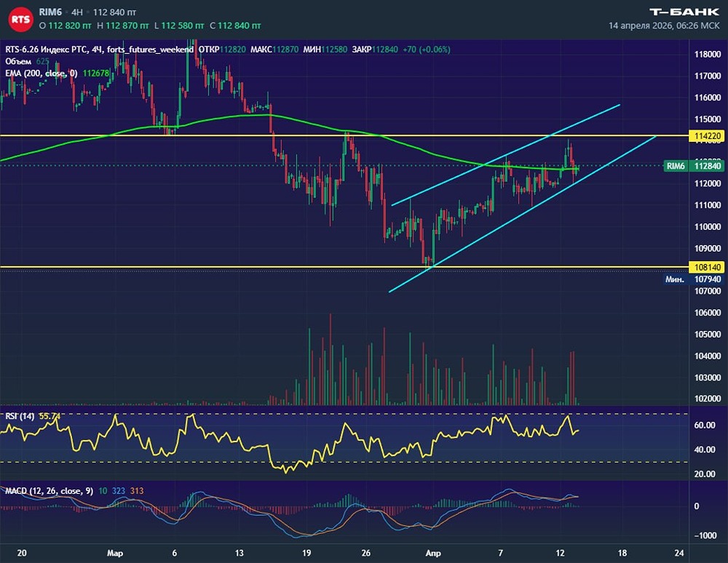Click the MACD signal value 313

(x=137, y=491)
